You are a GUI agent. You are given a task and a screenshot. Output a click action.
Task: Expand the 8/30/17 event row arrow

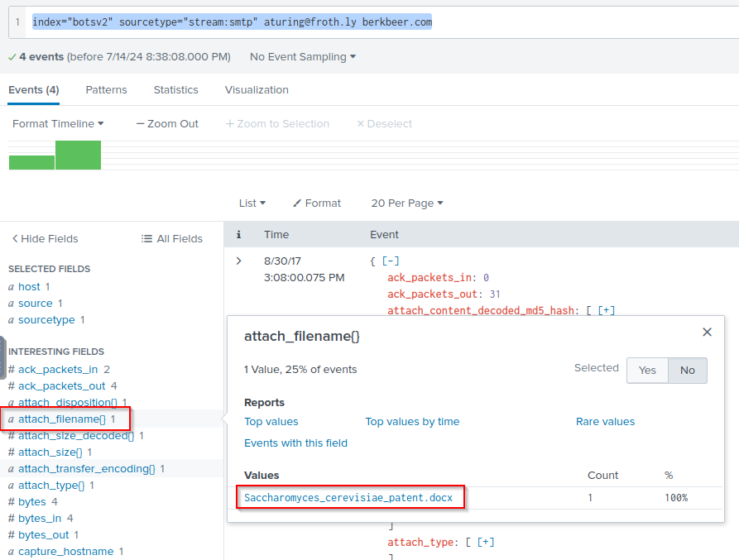(x=239, y=261)
